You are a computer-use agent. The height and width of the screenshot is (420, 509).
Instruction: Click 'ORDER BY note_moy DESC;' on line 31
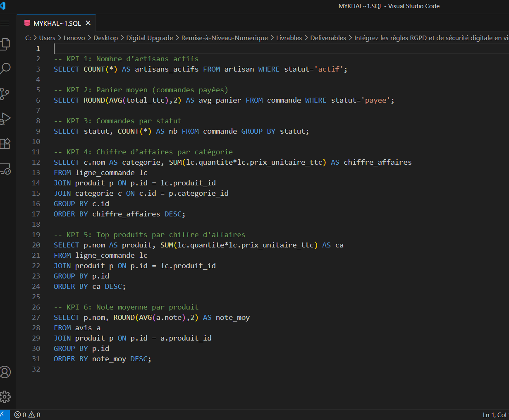103,359
